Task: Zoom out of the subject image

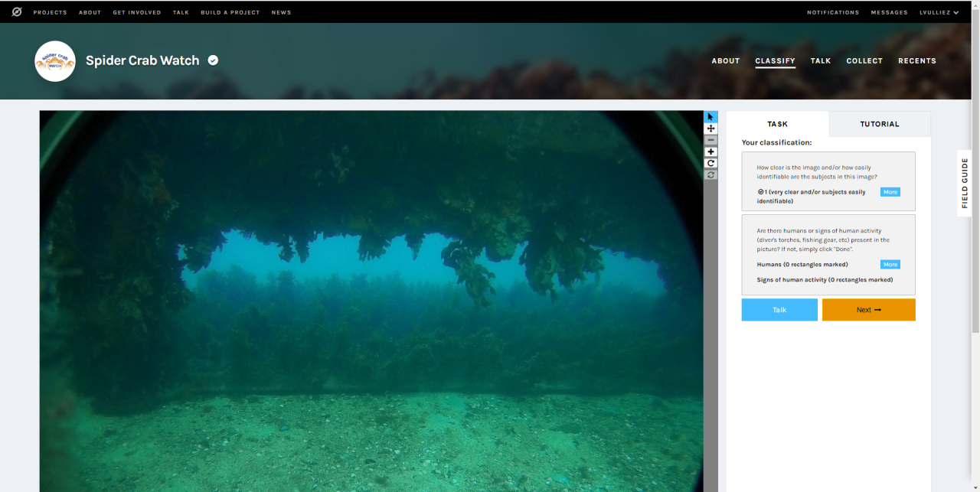Action: coord(710,140)
